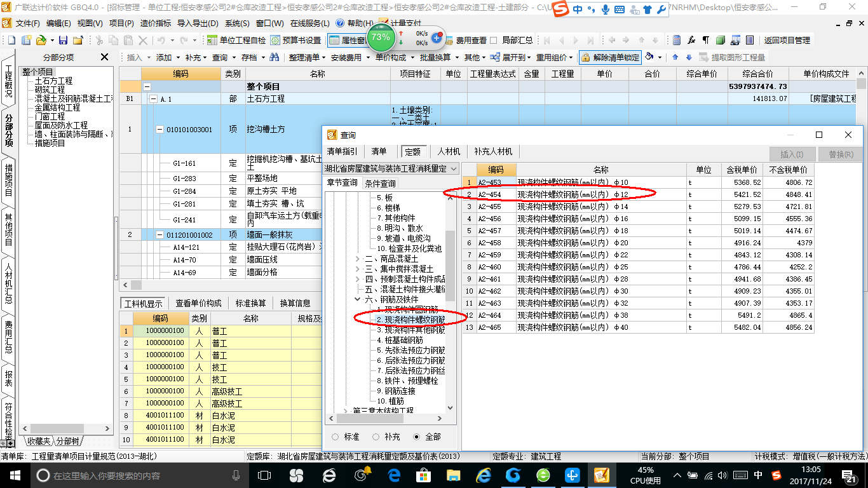Open Windows Task View icon
The image size is (868, 488).
pyautogui.click(x=264, y=475)
